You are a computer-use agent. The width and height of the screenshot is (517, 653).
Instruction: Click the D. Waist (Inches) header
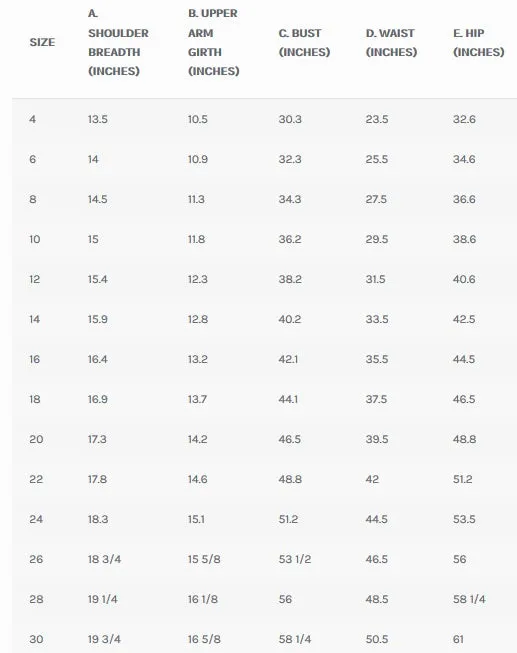[391, 42]
